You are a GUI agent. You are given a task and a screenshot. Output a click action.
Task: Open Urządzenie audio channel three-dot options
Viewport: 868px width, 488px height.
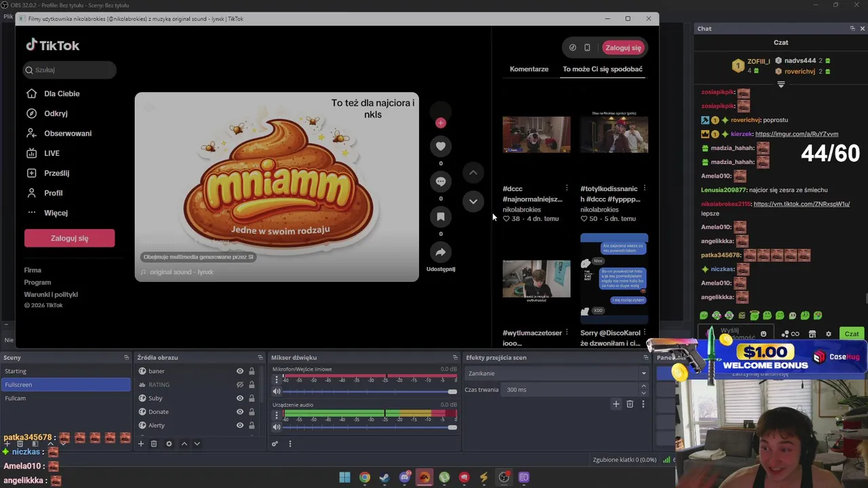pos(276,415)
